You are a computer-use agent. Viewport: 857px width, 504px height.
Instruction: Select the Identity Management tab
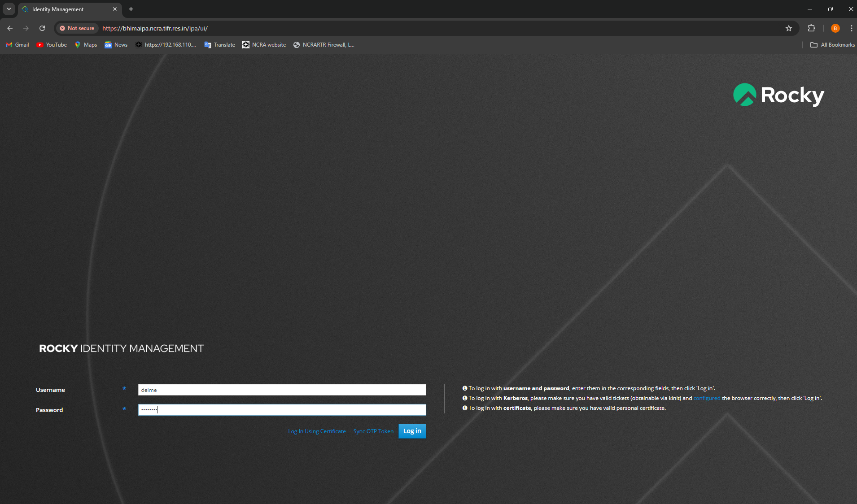(x=67, y=9)
